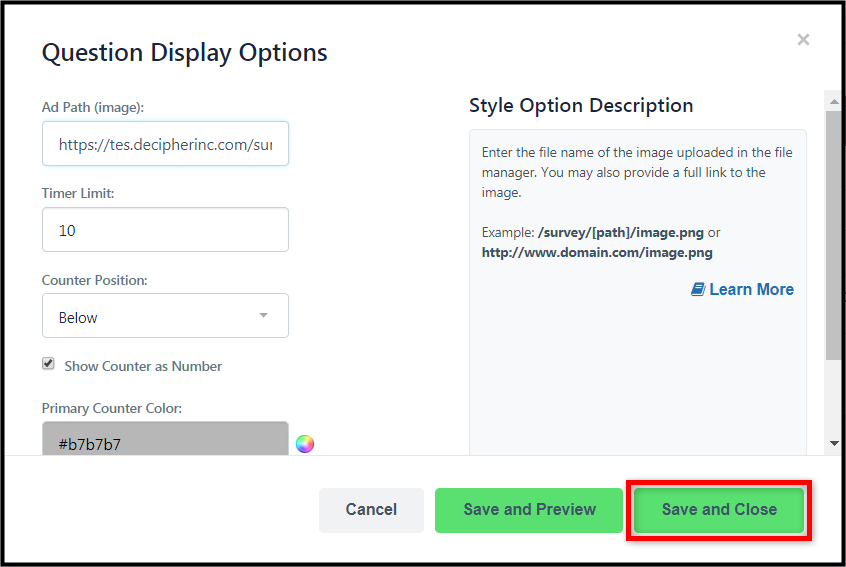Click the book icon beside Learn More
Image resolution: width=846 pixels, height=567 pixels.
[x=698, y=289]
